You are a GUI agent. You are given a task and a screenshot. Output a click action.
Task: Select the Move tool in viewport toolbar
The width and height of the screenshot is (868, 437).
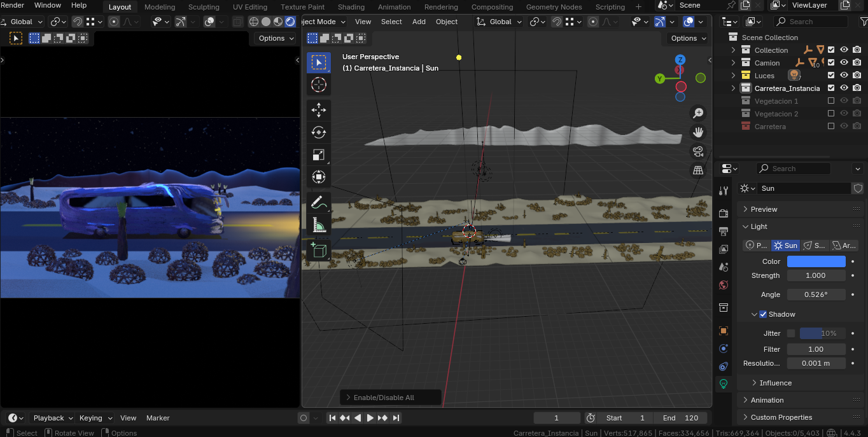(x=318, y=110)
